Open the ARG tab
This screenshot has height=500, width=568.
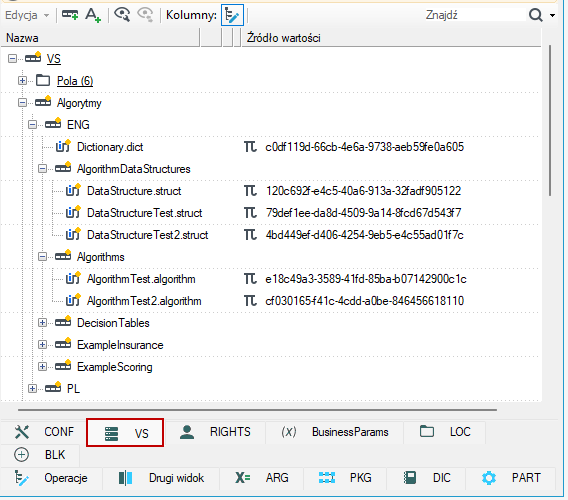pyautogui.click(x=262, y=478)
